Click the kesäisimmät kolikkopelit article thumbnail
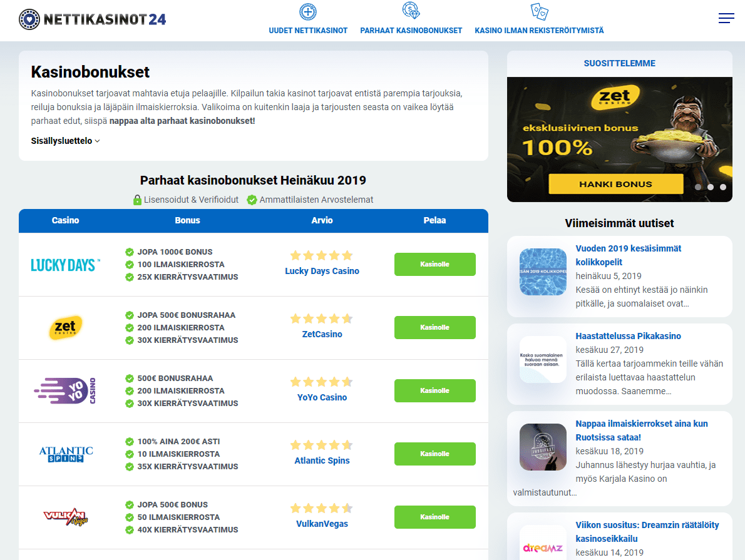 point(543,272)
